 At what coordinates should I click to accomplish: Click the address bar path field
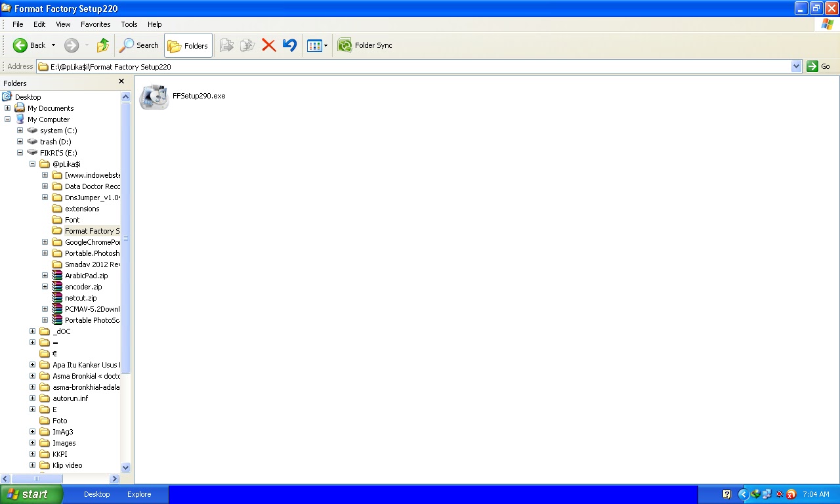[x=414, y=66]
